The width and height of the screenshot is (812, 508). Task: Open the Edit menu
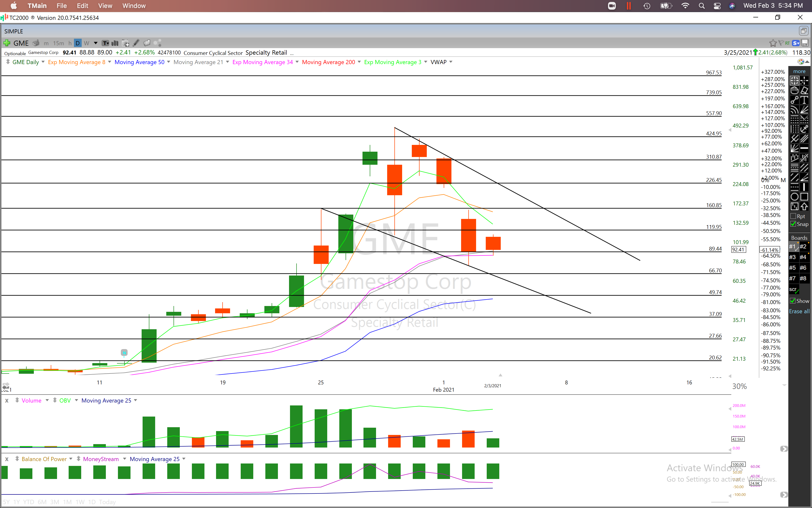pos(82,6)
